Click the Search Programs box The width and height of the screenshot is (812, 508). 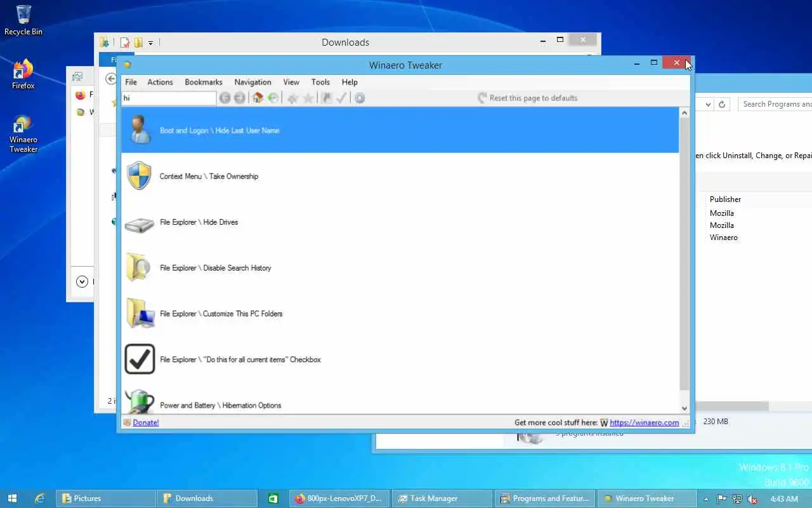pos(775,104)
